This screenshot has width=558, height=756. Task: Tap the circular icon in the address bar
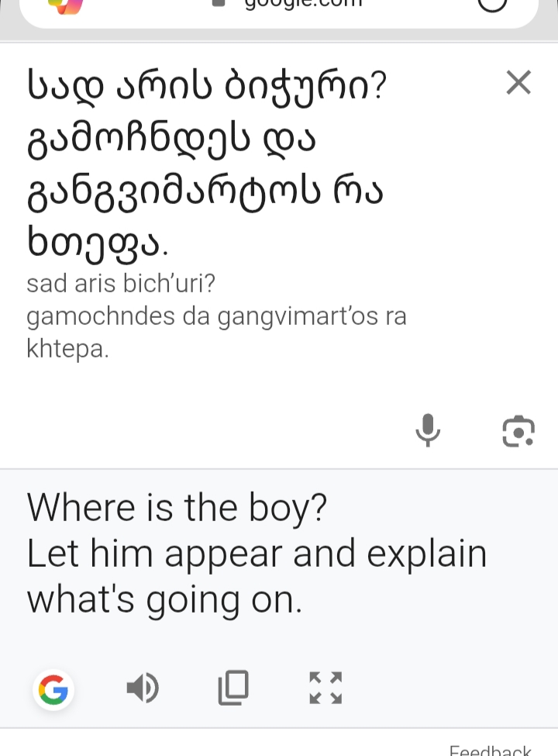(x=493, y=4)
